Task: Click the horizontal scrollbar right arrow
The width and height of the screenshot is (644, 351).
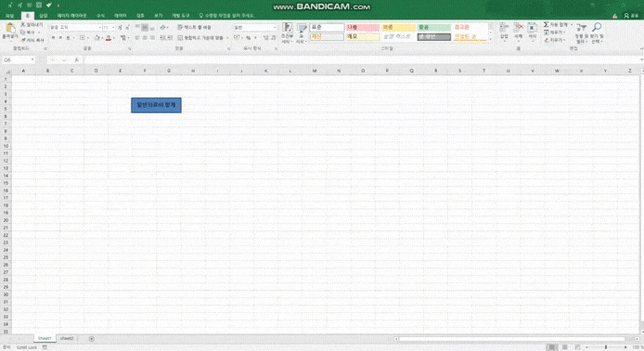Action: tap(637, 339)
